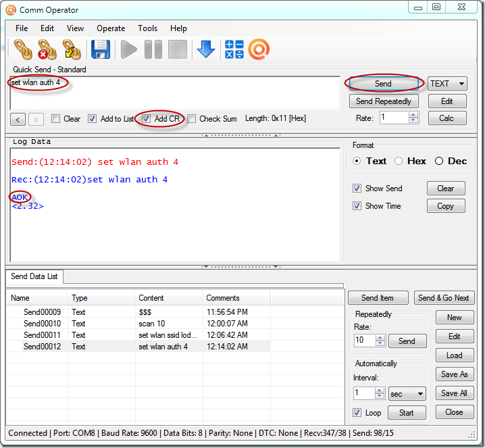485x448 pixels.
Task: Click the New button in Send Data List
Action: click(x=455, y=318)
